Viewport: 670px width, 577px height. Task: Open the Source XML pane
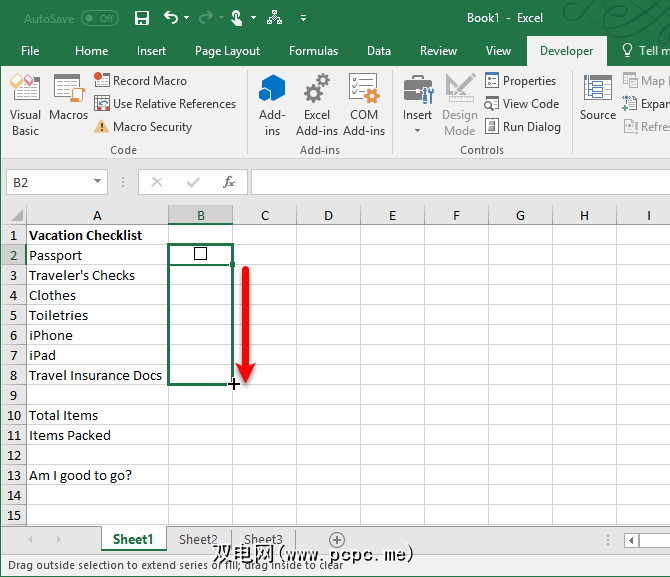point(598,100)
